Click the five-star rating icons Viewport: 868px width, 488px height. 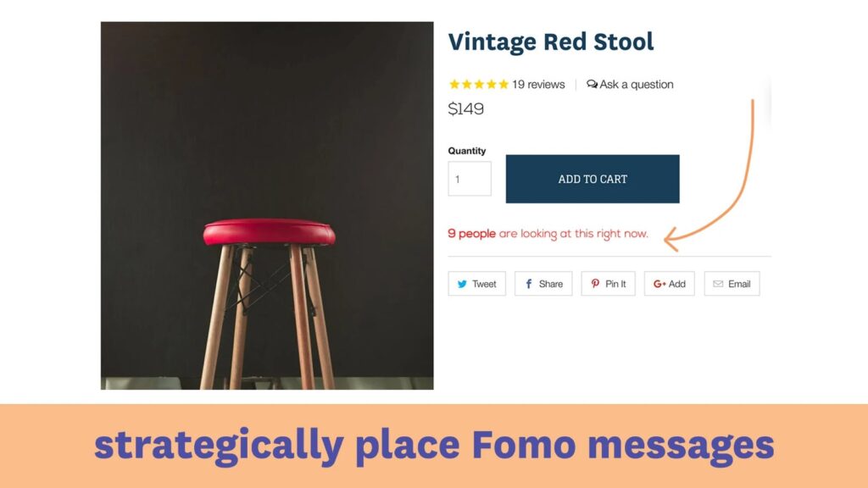479,84
